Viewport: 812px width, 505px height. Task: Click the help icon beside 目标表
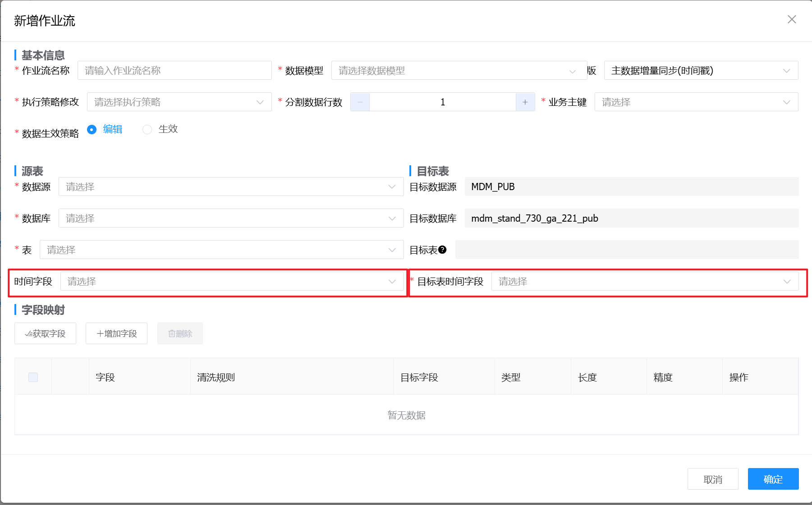pyautogui.click(x=442, y=250)
